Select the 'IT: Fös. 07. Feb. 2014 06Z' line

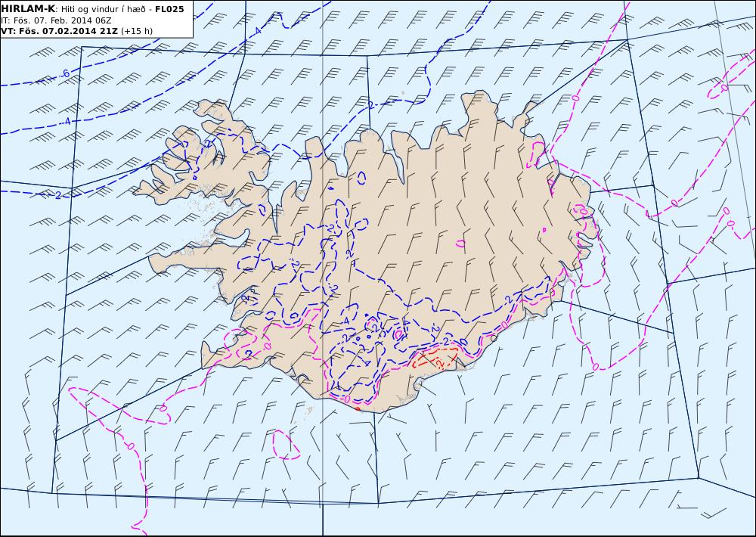57,20
